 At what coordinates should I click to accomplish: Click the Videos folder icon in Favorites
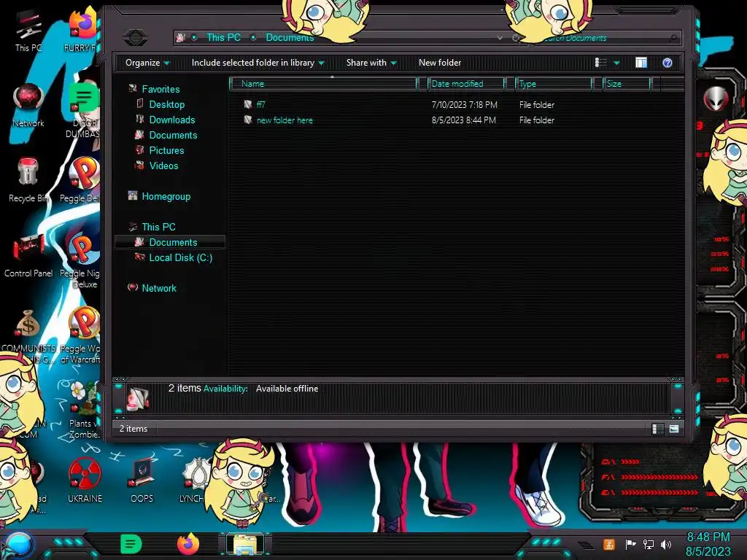coord(139,166)
